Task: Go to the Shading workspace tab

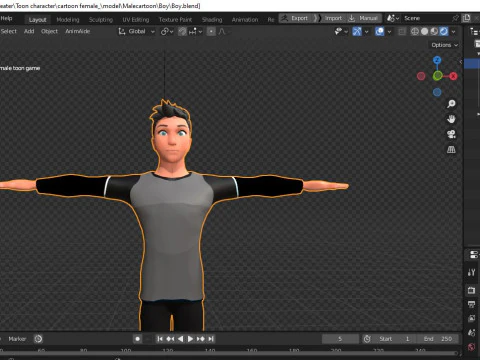Action: pos(212,20)
